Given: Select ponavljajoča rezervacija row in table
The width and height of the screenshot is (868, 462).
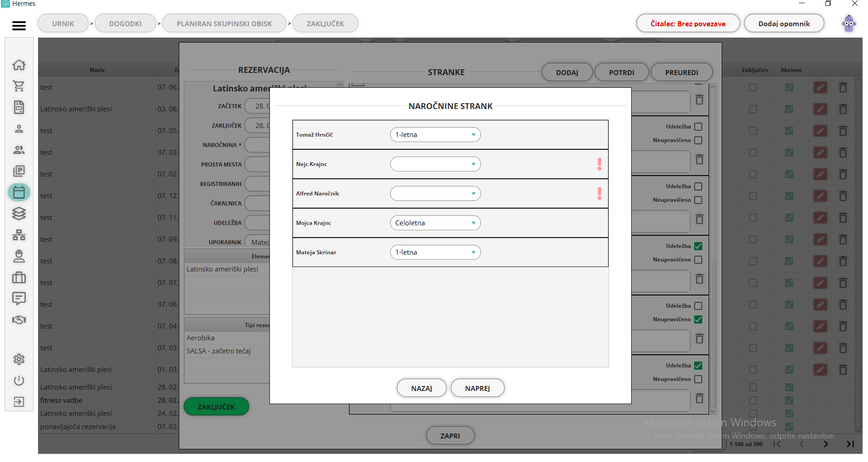Looking at the screenshot, I should (108, 427).
